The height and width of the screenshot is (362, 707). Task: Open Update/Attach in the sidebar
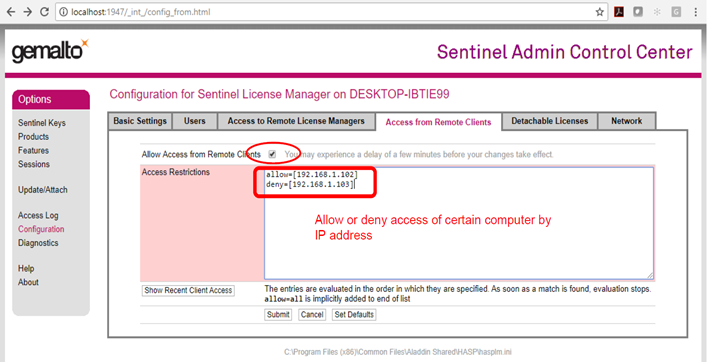(x=43, y=190)
